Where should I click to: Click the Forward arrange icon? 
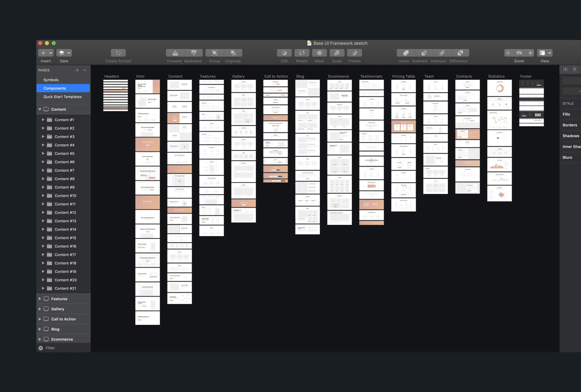(175, 53)
